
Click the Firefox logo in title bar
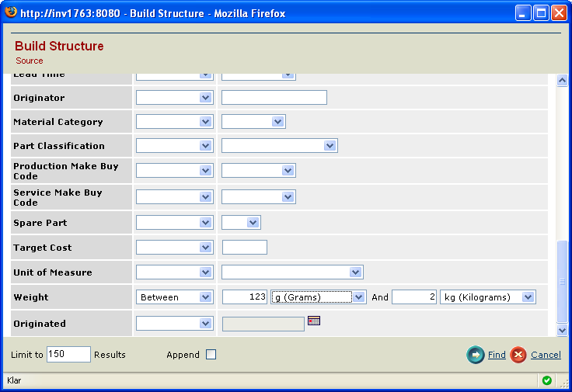tap(11, 12)
